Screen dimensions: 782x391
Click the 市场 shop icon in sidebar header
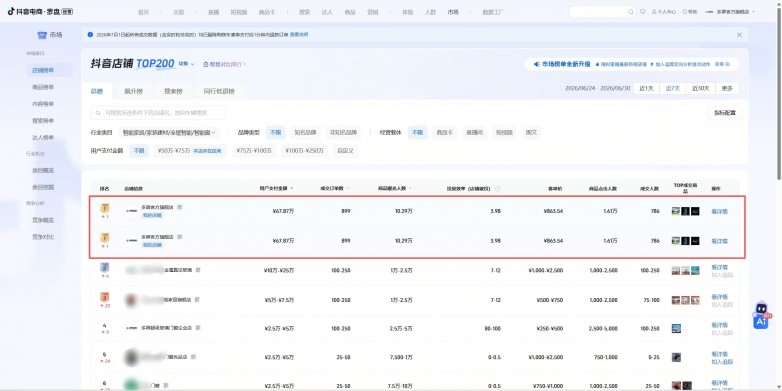(x=42, y=35)
